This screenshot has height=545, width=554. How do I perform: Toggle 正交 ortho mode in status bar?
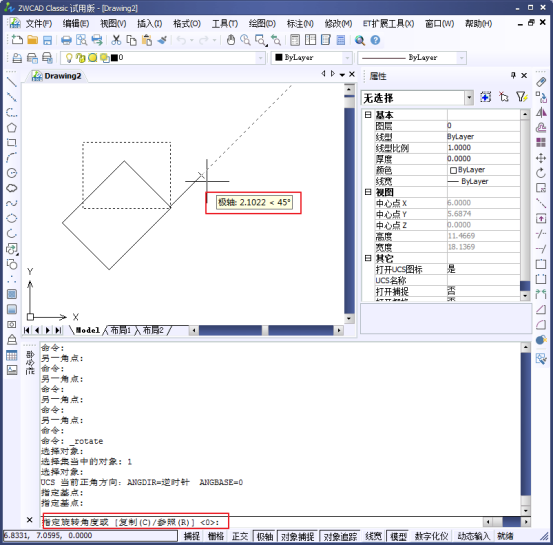240,536
